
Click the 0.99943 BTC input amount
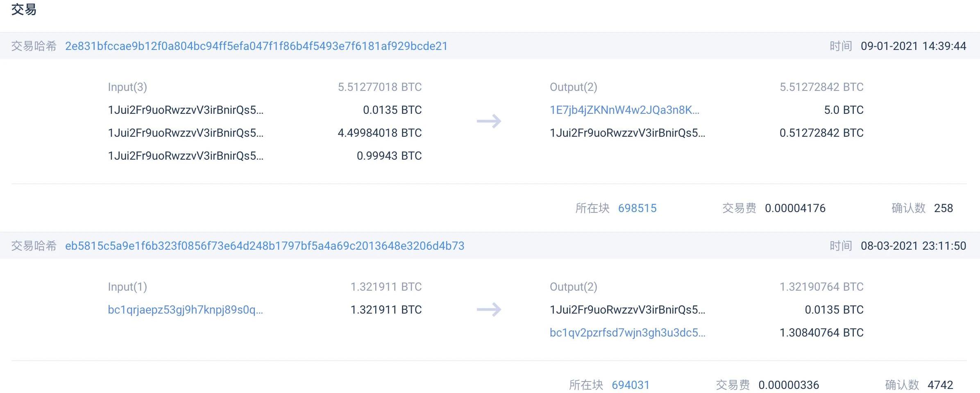[x=389, y=156]
